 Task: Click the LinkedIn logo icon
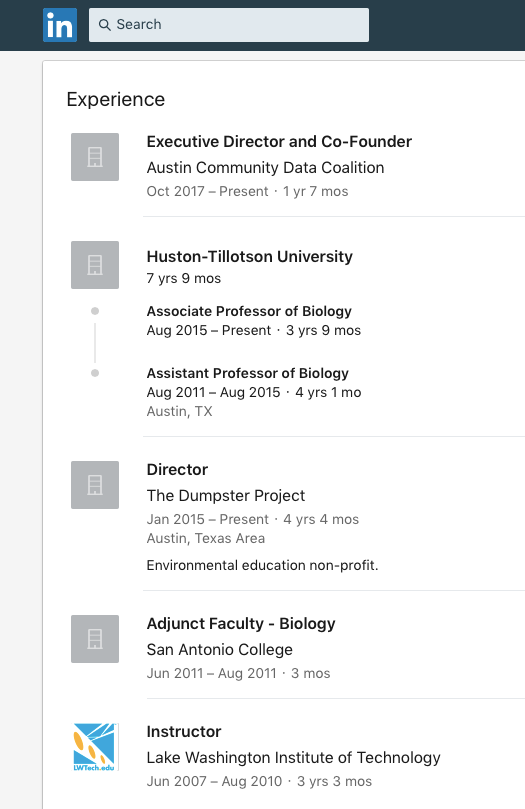(60, 25)
